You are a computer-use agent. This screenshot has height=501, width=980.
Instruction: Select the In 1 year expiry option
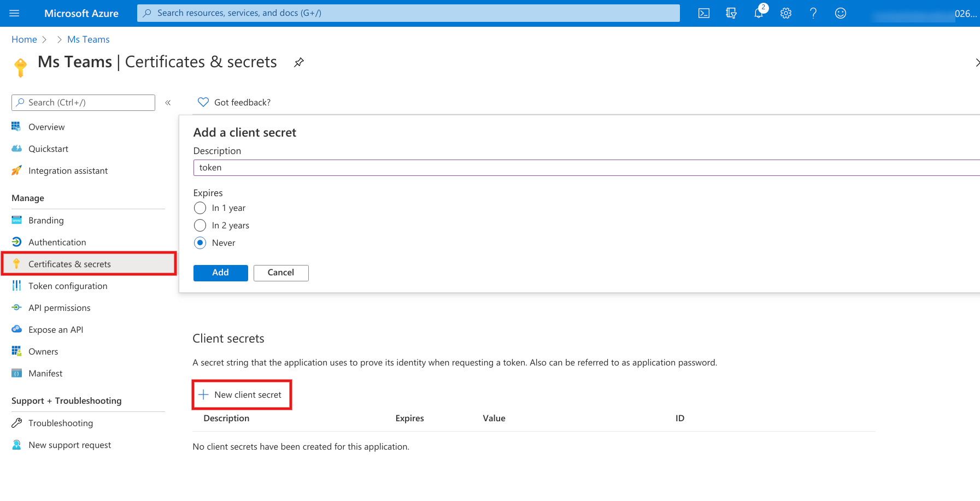[201, 208]
